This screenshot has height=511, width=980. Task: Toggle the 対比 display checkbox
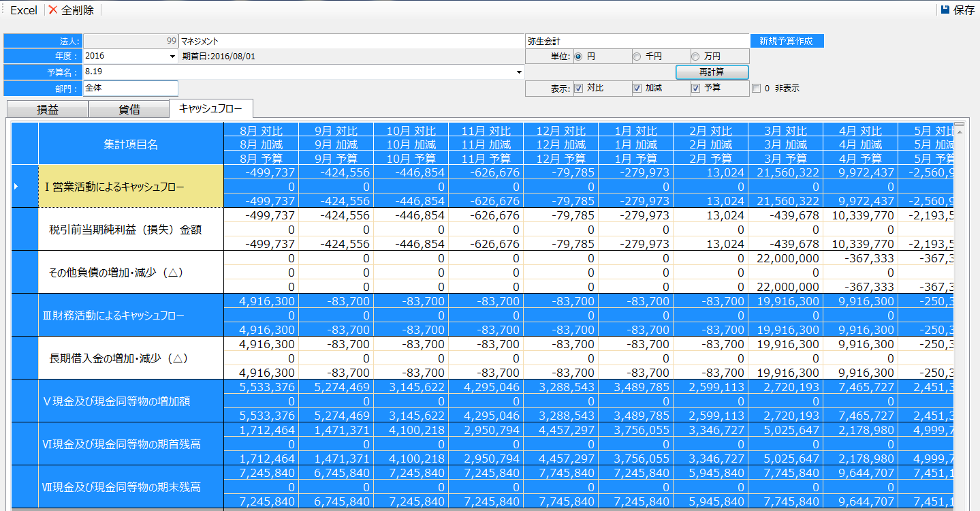click(x=578, y=88)
